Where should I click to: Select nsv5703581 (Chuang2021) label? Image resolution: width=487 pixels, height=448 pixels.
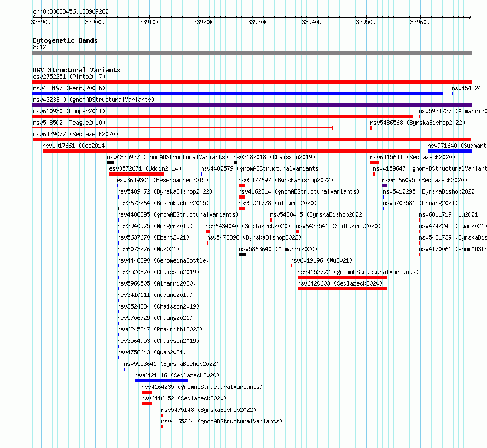(x=420, y=203)
